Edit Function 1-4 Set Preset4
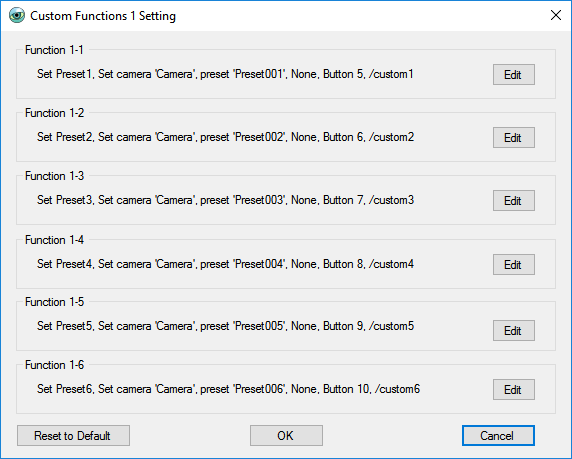Viewport: 572px width, 459px height. click(x=514, y=265)
